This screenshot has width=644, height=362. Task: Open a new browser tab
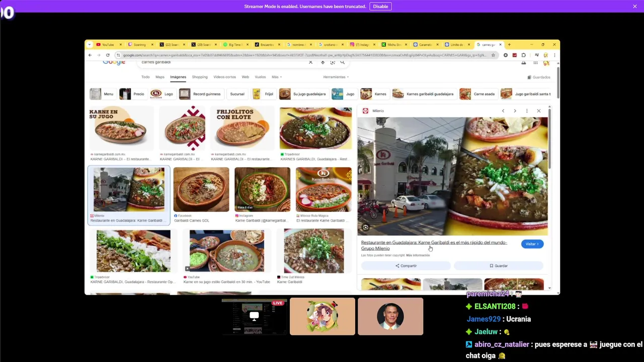coord(509,45)
